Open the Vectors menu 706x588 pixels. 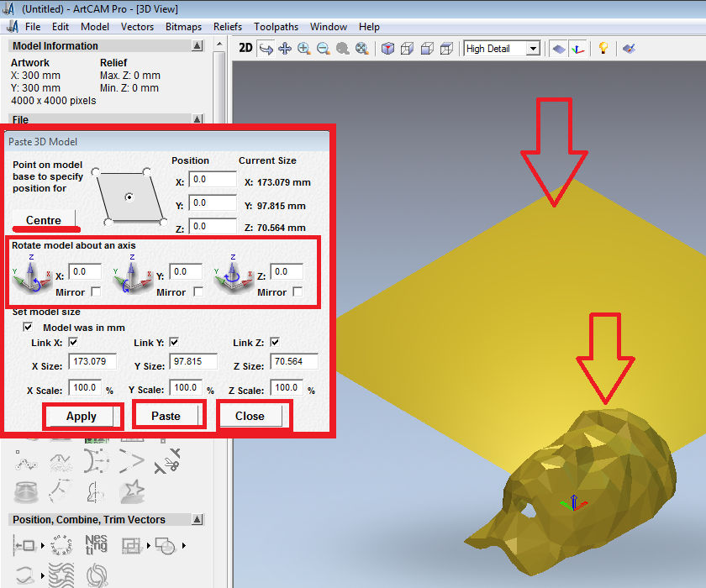coord(137,27)
